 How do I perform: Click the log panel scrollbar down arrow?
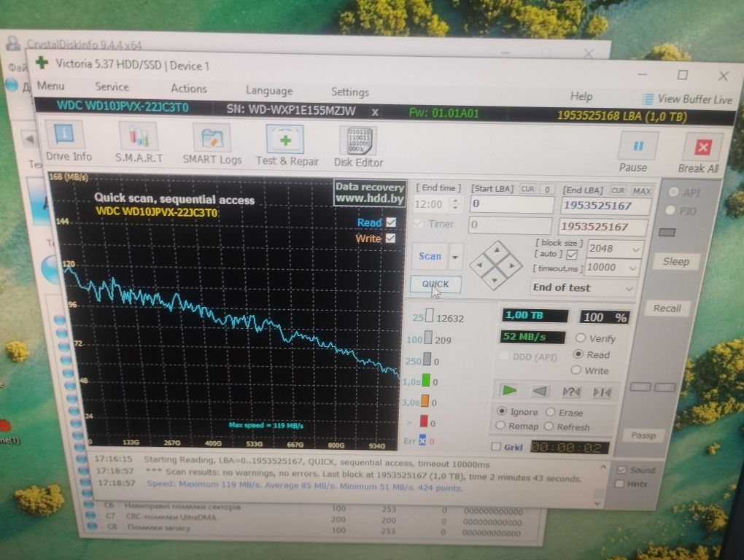point(598,504)
